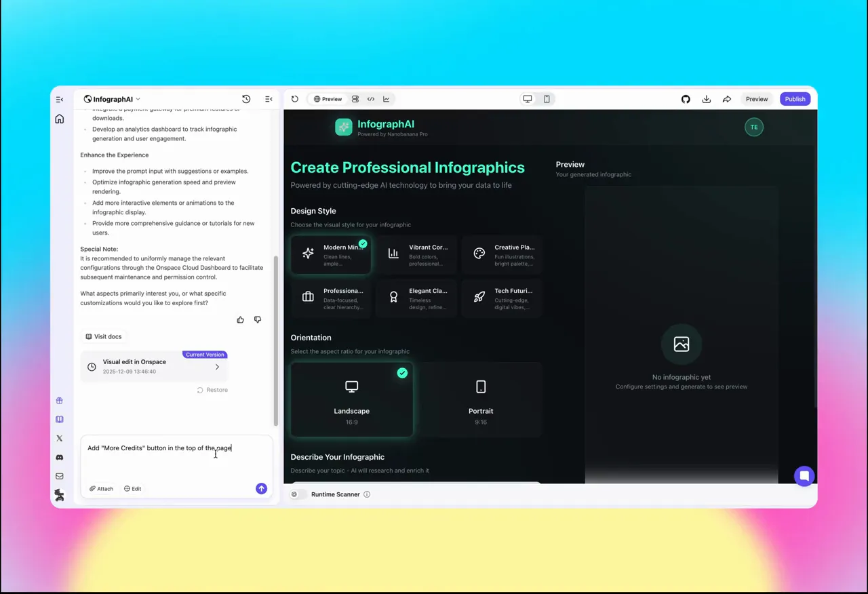868x594 pixels.
Task: Send the prompt with arrow button
Action: [261, 488]
